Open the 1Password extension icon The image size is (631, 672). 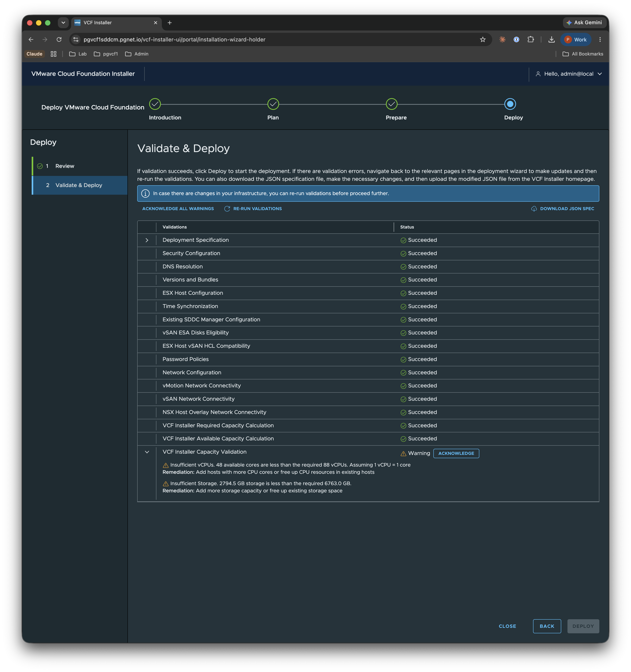click(516, 39)
